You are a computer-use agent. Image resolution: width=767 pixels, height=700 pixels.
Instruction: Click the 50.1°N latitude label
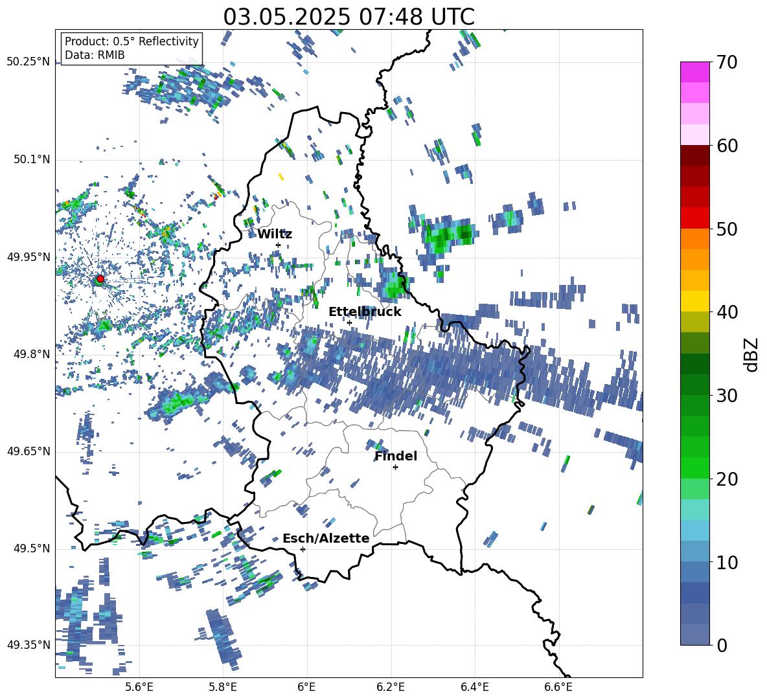pos(31,160)
